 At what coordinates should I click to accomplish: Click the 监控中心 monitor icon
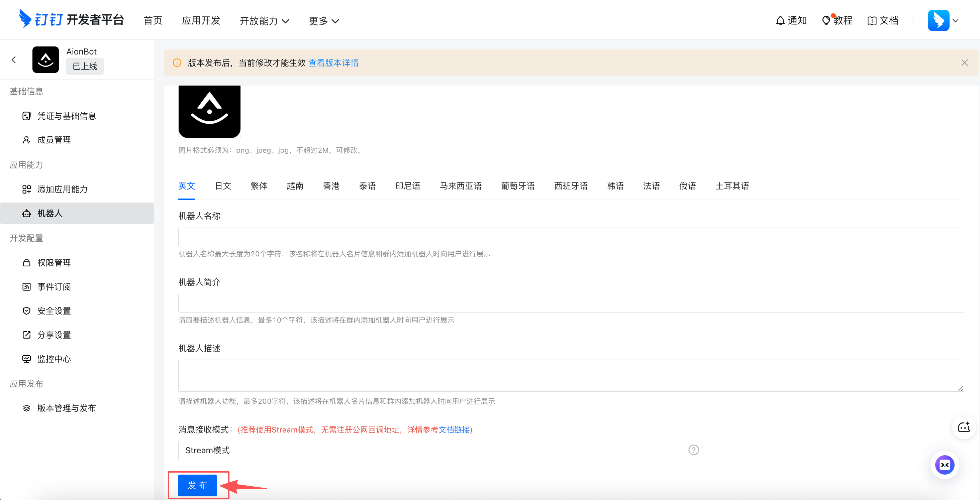[x=26, y=359]
